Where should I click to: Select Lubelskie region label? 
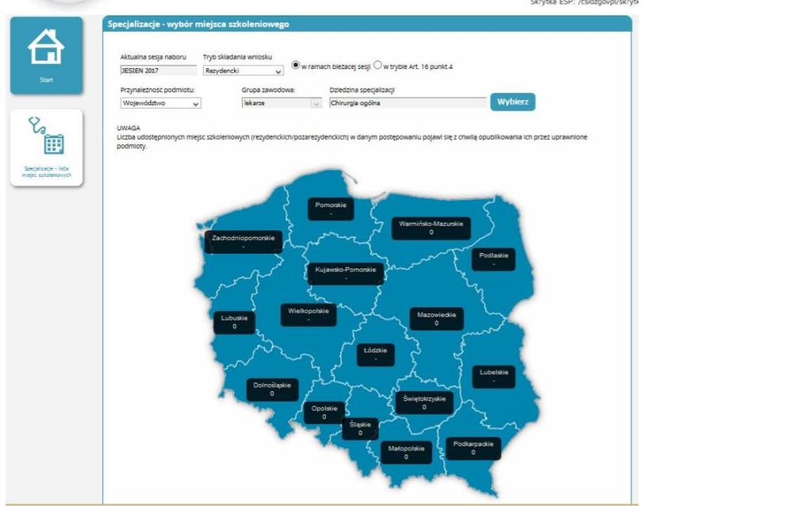coord(493,377)
